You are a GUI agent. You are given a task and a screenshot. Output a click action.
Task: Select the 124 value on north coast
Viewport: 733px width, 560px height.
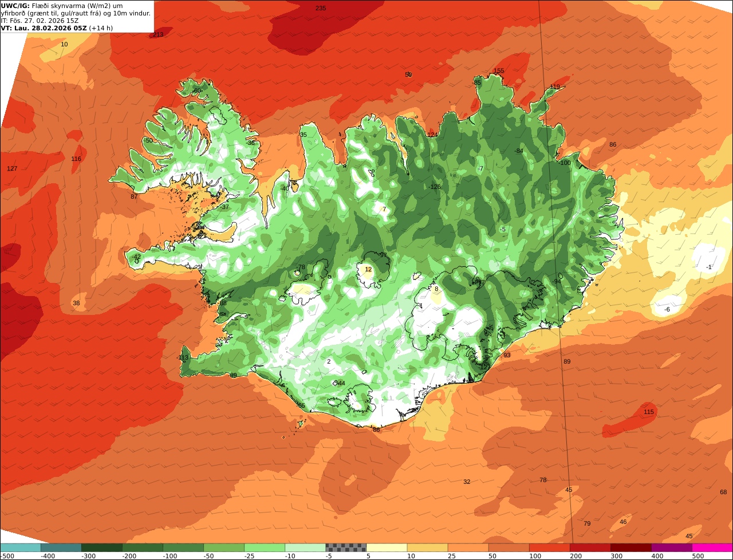432,135
